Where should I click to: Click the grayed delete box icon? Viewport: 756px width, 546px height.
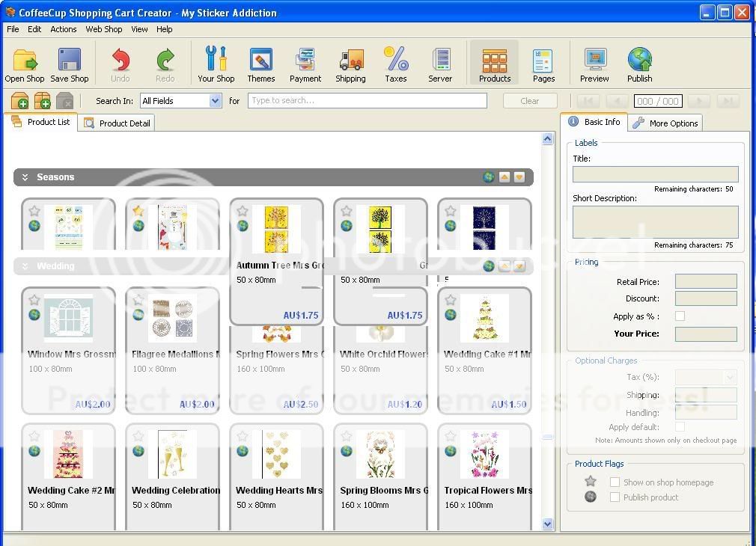(x=64, y=101)
